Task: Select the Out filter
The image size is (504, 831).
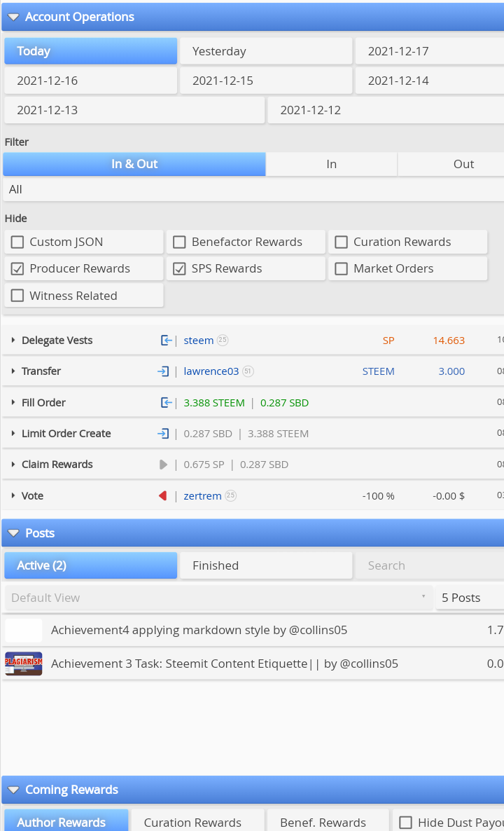Action: 451,164
